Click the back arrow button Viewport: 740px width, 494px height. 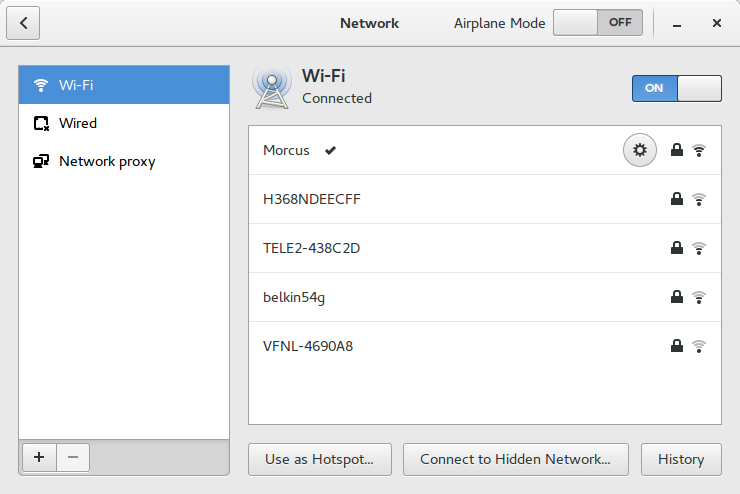coord(23,23)
